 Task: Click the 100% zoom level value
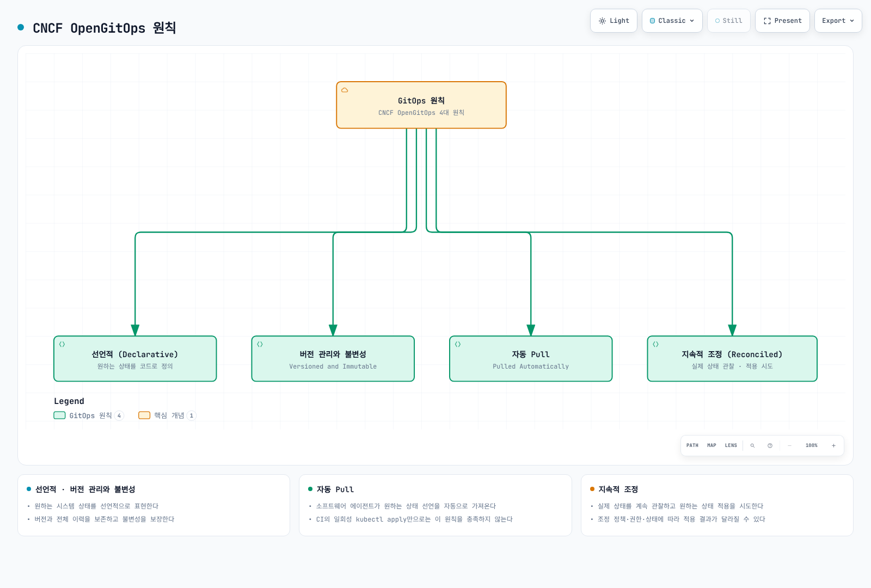pos(812,445)
